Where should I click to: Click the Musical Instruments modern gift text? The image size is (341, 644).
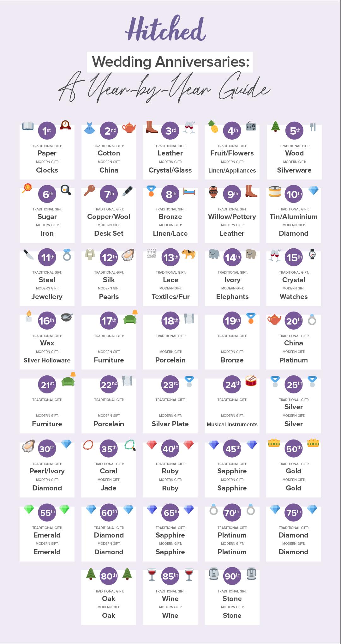232,424
